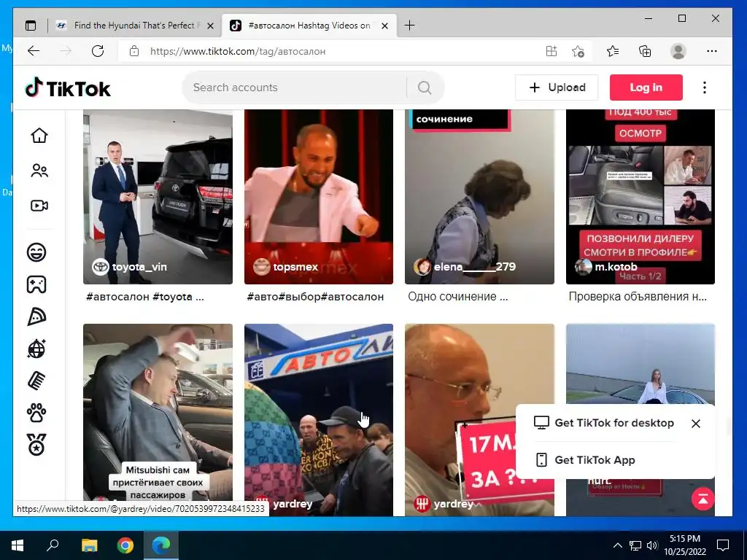The width and height of the screenshot is (747, 560).
Task: Open TikTok's three-dot more options menu
Action: point(704,87)
